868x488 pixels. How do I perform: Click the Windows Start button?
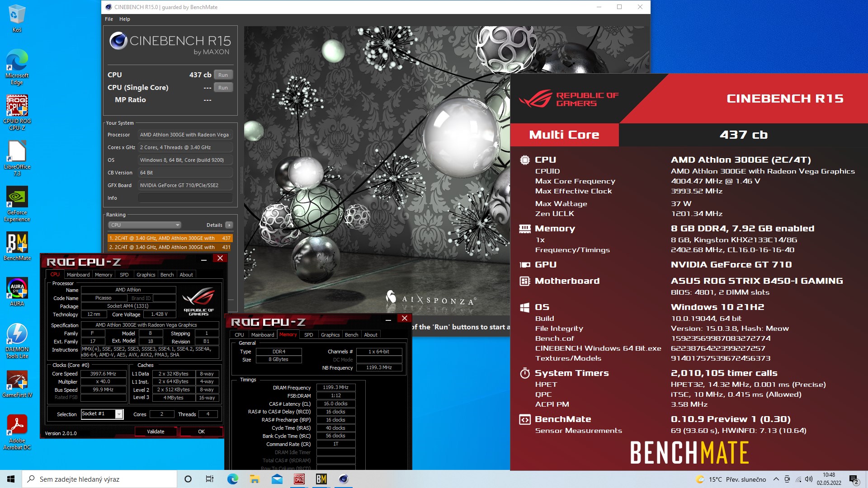11,479
